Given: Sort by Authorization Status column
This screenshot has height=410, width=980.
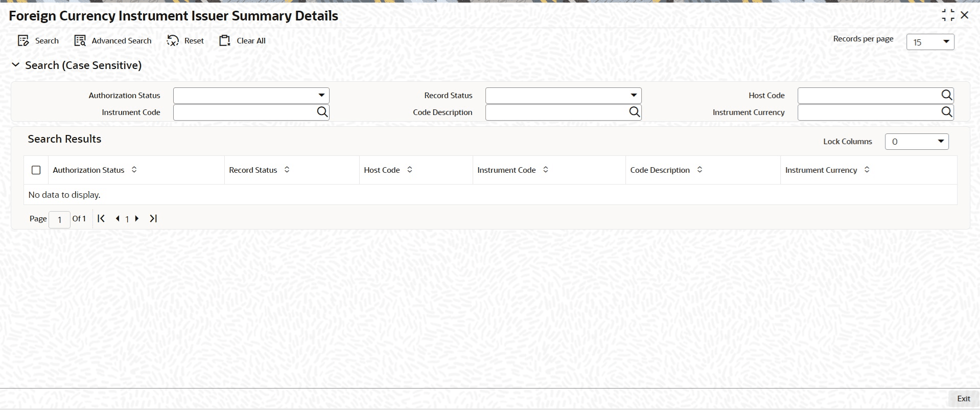Looking at the screenshot, I should coord(134,170).
